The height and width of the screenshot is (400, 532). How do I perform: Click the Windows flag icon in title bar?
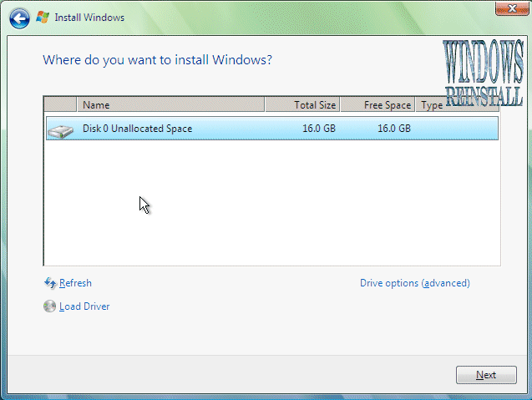tap(43, 18)
